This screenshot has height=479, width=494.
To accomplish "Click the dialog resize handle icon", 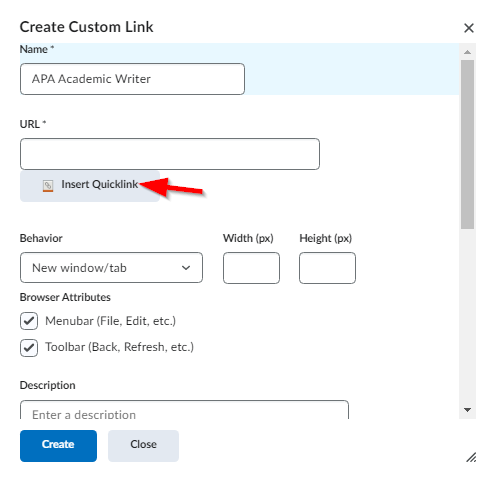I will 471,457.
